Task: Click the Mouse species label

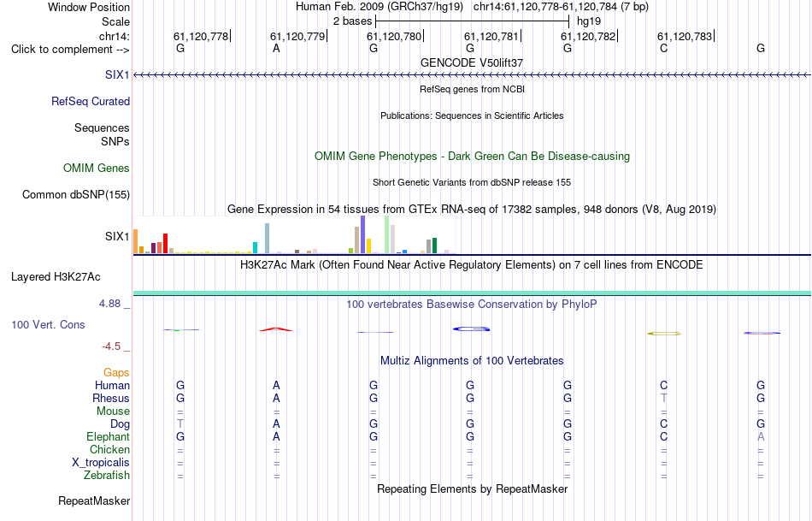Action: click(113, 411)
